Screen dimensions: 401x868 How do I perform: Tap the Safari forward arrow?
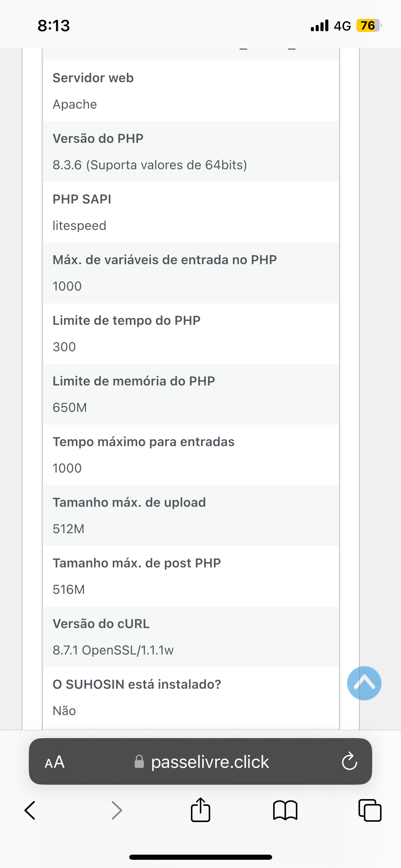tap(117, 810)
